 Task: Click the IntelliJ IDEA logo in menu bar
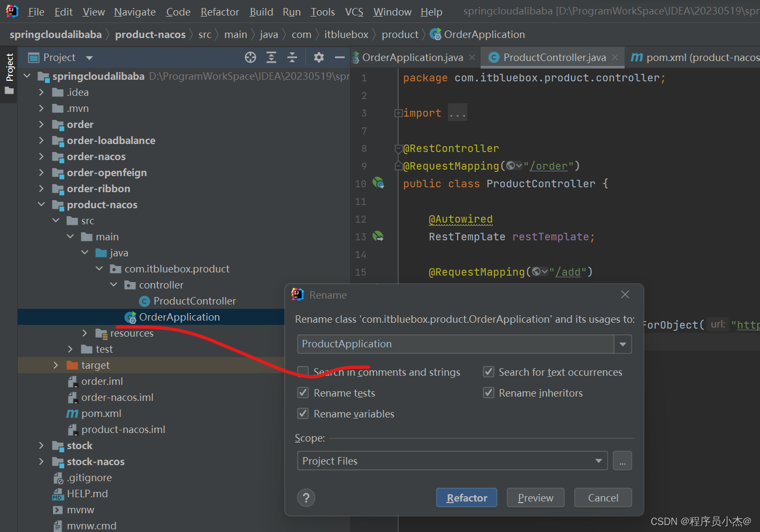12,11
